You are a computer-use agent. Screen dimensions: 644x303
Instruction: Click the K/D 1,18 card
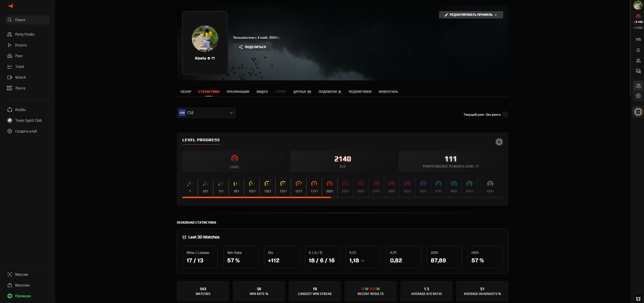[x=363, y=257]
